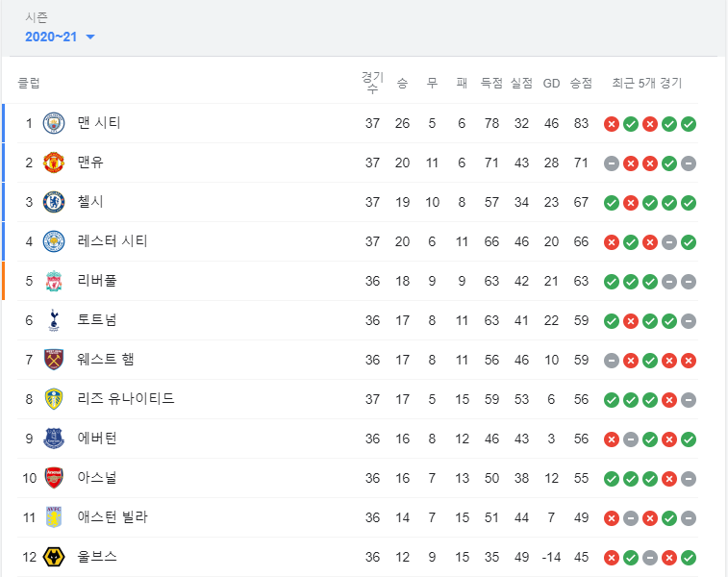Click the GD column header

coord(551,83)
